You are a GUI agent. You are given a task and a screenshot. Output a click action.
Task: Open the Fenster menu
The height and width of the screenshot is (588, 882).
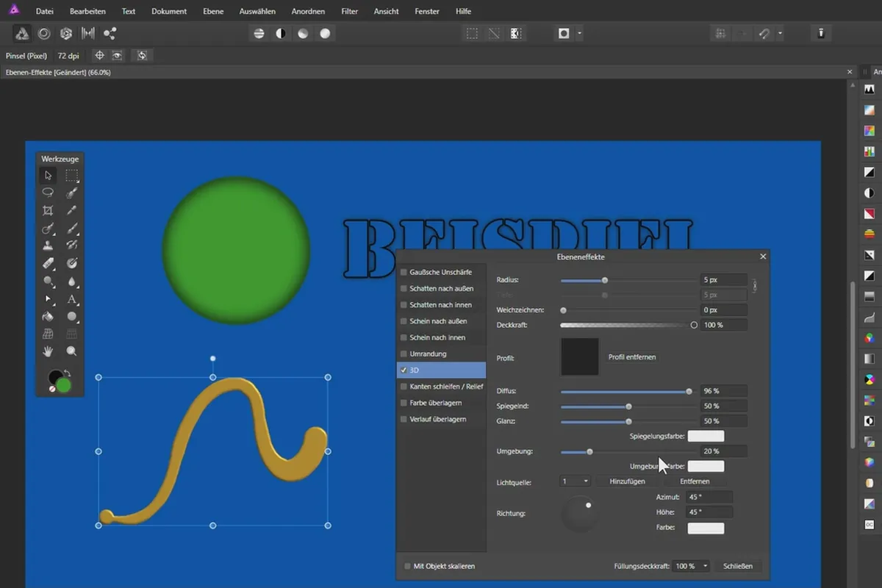[x=427, y=11]
